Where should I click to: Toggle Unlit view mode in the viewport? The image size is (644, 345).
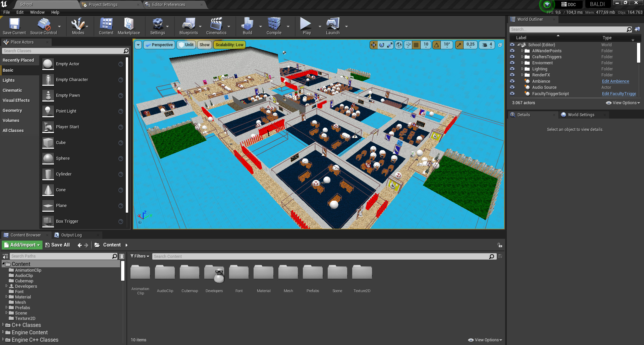[x=186, y=45]
